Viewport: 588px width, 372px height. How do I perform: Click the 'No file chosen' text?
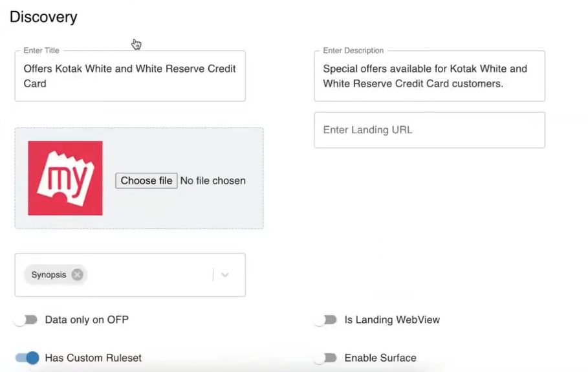213,181
